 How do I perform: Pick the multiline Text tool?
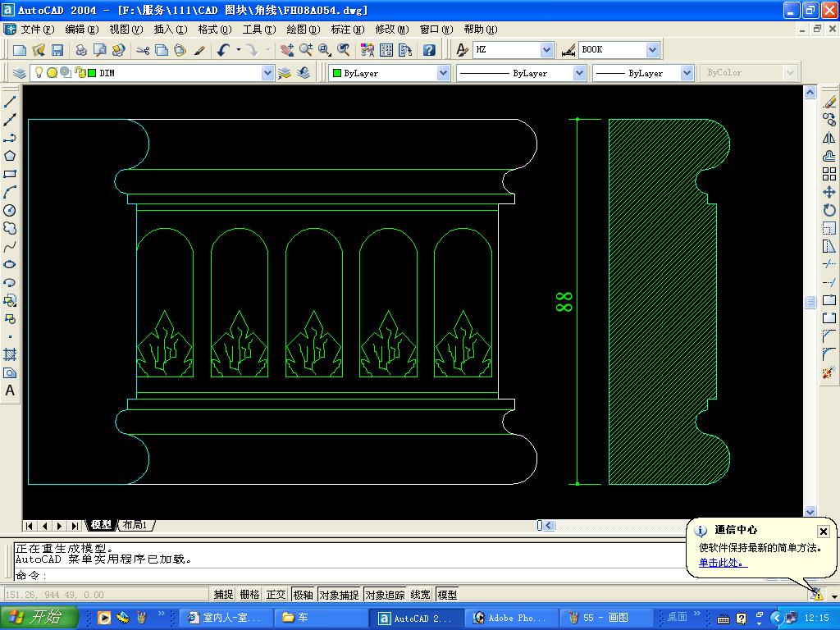tap(10, 390)
